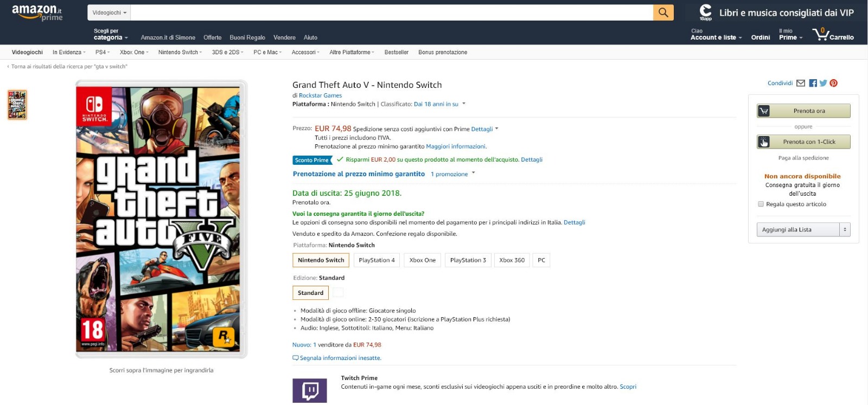The width and height of the screenshot is (868, 405).
Task: Select the PlayStation 4 platform option
Action: pos(376,260)
